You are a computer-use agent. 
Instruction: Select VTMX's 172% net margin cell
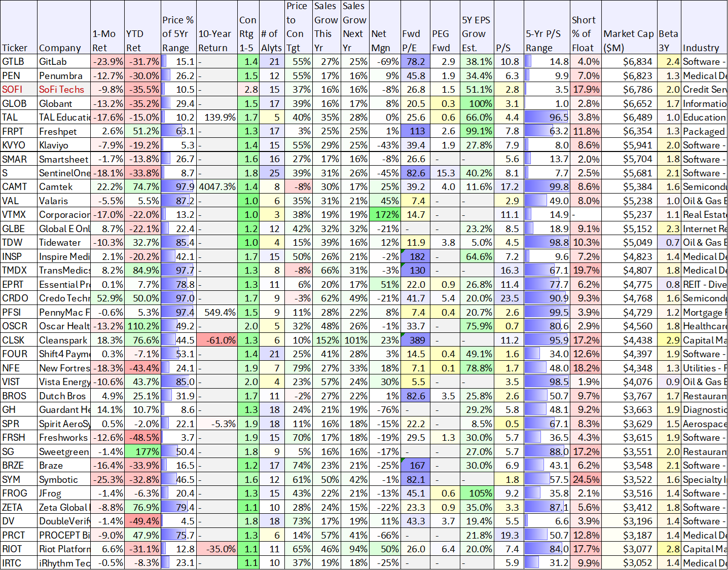tap(385, 215)
